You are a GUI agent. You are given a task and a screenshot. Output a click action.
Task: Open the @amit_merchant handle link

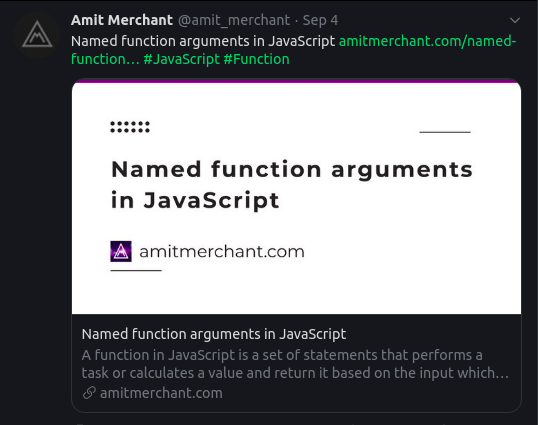pyautogui.click(x=234, y=21)
